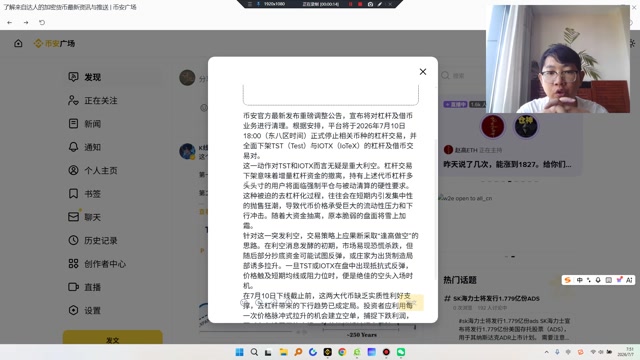Close the article popup with the X

[x=423, y=72]
